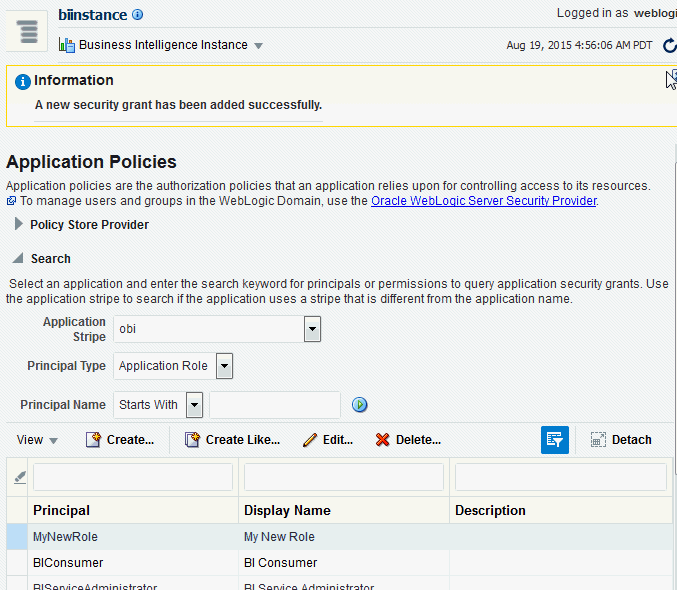Click the Business Intelligence Instance chart icon

[x=66, y=45]
